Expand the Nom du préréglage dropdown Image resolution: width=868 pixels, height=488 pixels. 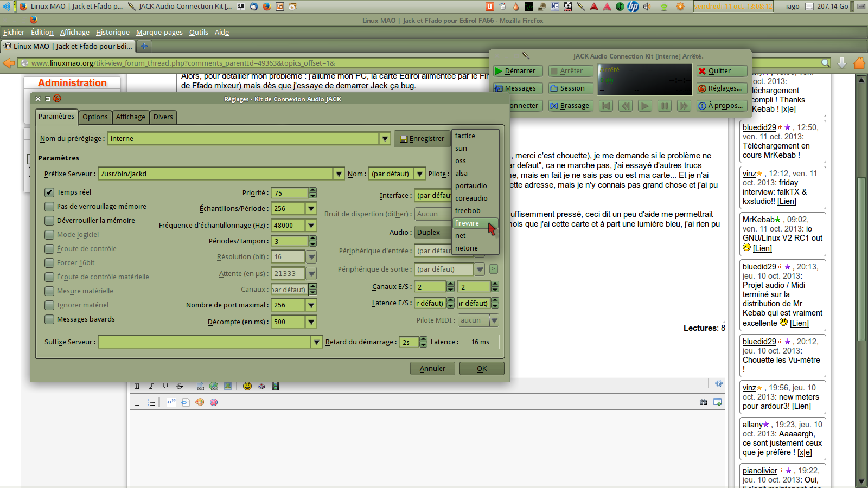pos(385,139)
